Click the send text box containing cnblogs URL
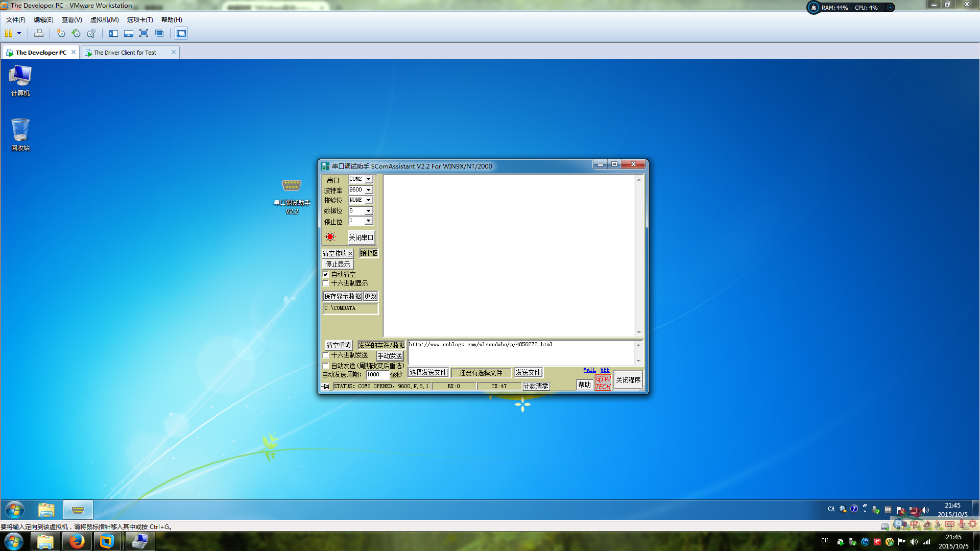Screen dimensions: 980x551 (521, 352)
